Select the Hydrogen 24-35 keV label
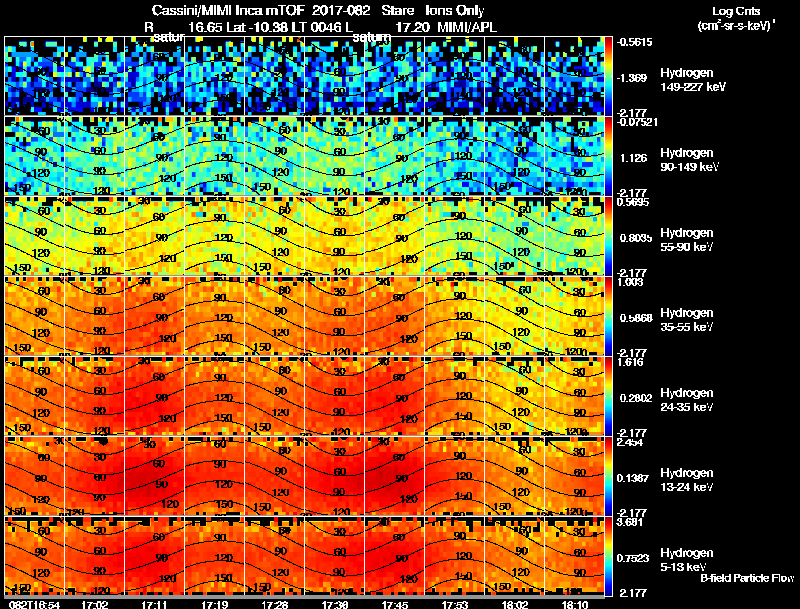Screen dimensions: 800x609 (687, 399)
